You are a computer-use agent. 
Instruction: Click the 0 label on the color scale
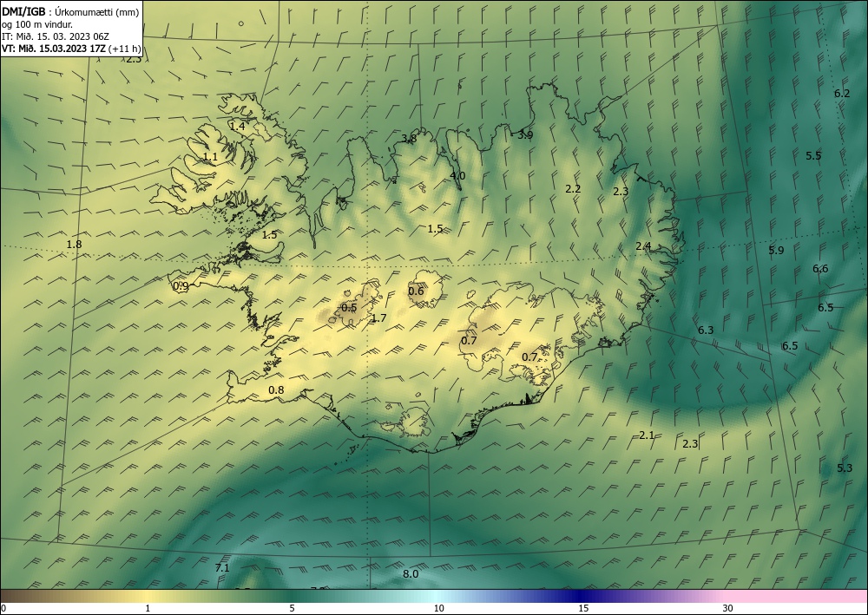[3, 609]
